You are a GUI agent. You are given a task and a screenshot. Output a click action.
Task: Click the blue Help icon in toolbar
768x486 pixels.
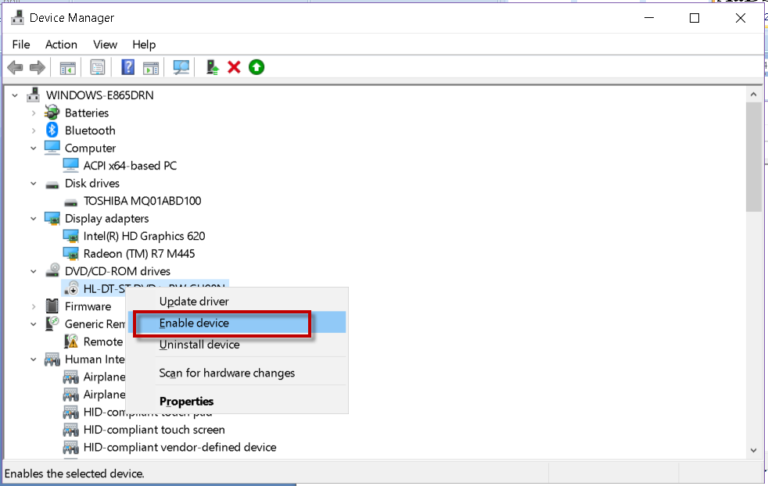[127, 67]
